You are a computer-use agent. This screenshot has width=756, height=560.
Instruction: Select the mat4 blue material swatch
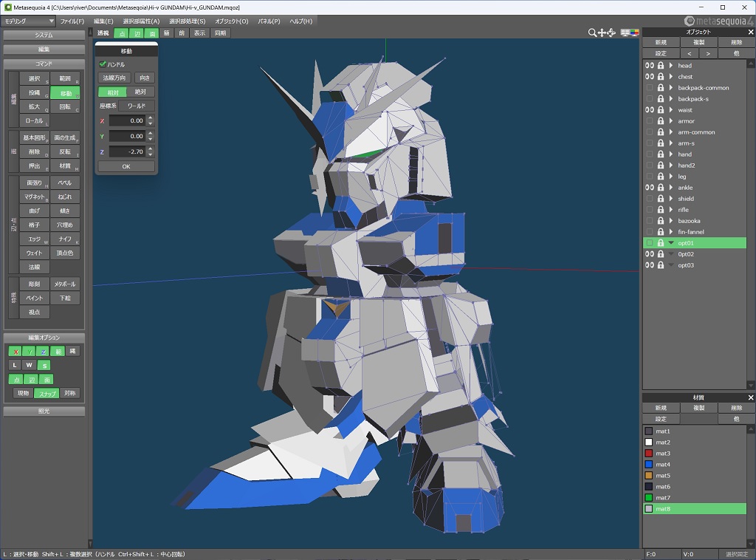click(649, 465)
